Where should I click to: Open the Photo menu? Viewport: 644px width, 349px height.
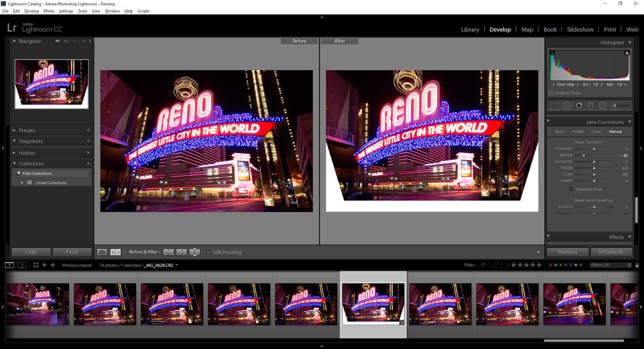(49, 11)
